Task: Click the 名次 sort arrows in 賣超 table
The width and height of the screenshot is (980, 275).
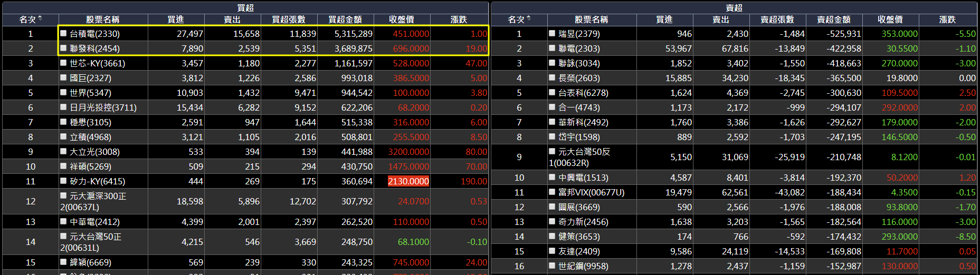Action: pyautogui.click(x=529, y=18)
